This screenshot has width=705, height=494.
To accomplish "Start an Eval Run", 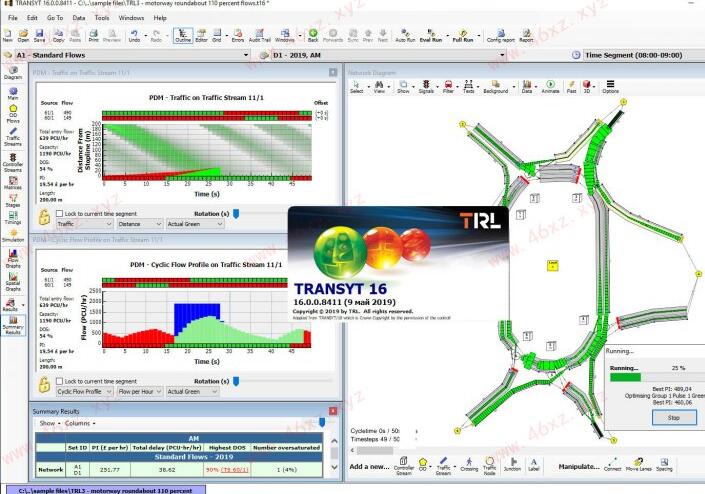I will click(x=431, y=36).
